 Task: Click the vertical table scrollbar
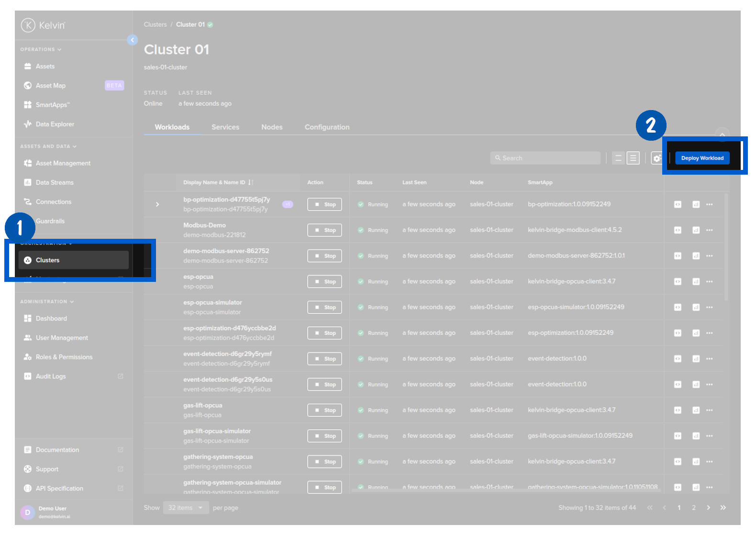pyautogui.click(x=726, y=249)
